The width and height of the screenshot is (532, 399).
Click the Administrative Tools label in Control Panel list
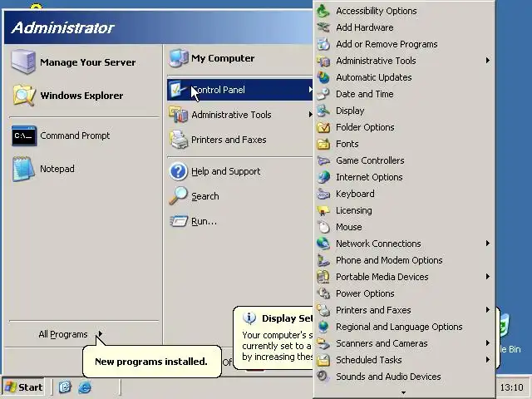tap(376, 61)
